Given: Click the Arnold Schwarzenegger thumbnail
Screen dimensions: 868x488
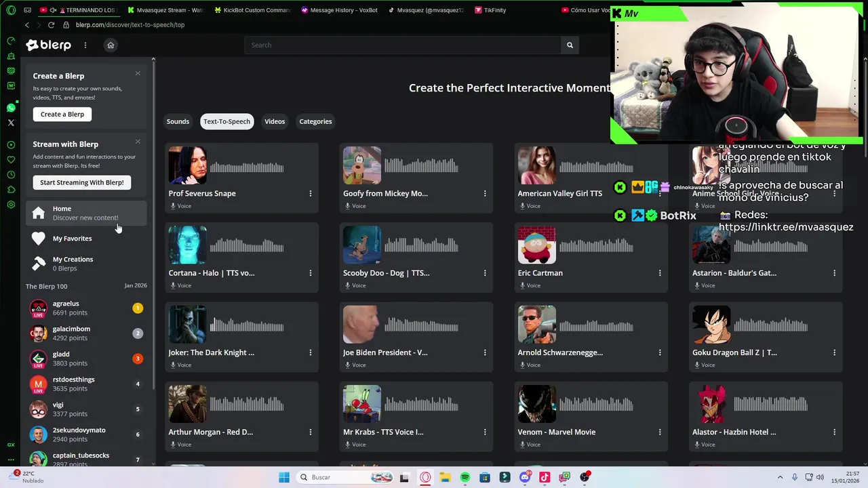Looking at the screenshot, I should tap(536, 324).
